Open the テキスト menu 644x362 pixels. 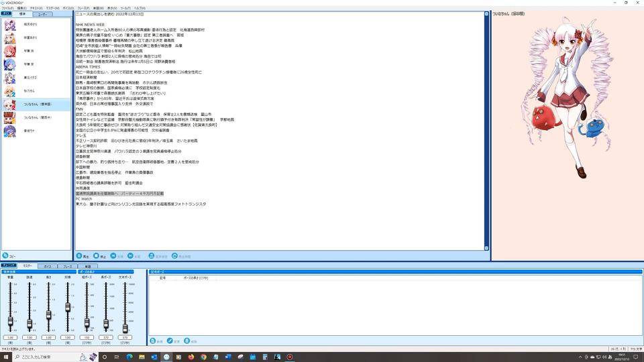[36, 8]
